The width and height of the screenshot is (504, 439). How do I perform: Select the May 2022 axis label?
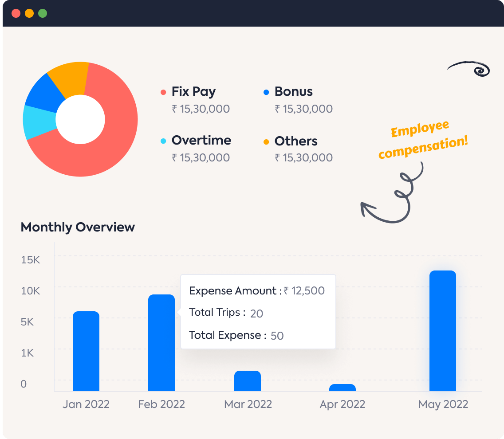point(443,404)
